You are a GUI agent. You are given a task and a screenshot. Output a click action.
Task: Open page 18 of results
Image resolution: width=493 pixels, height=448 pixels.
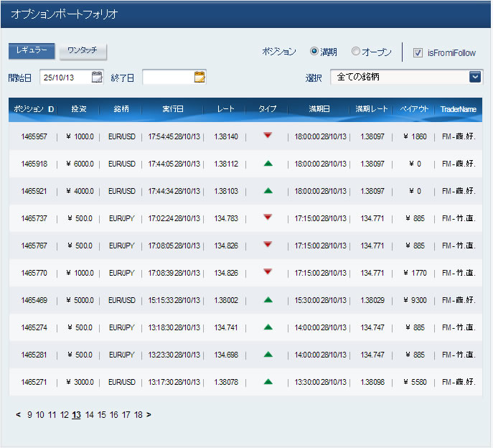[138, 415]
